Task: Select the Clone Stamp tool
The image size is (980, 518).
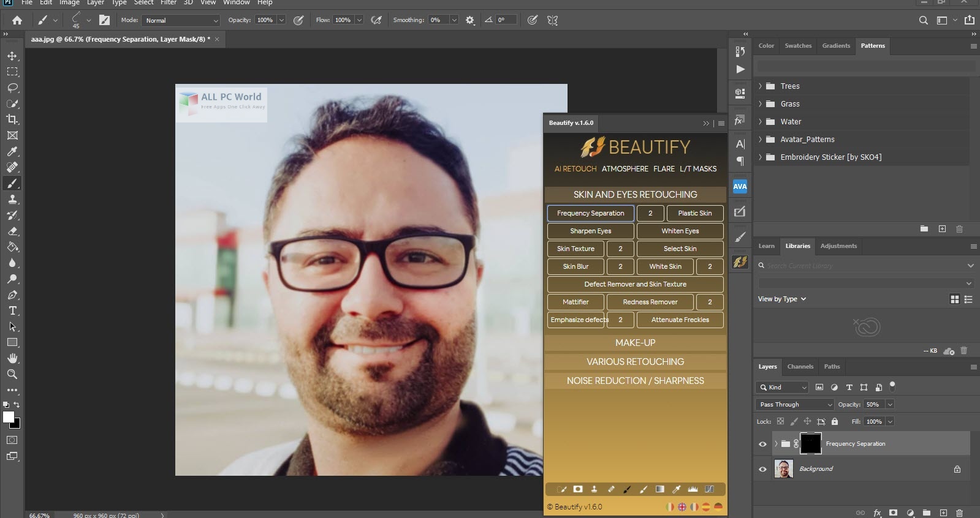Action: 12,199
